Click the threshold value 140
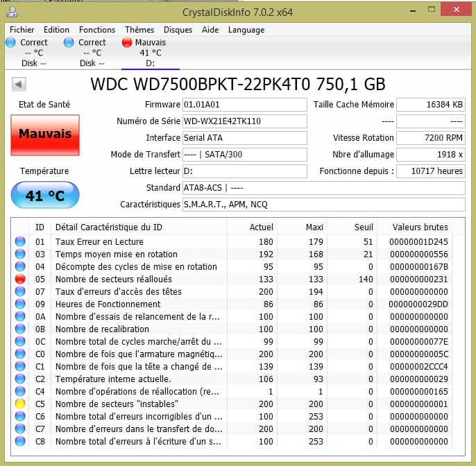The width and height of the screenshot is (476, 466). click(366, 279)
